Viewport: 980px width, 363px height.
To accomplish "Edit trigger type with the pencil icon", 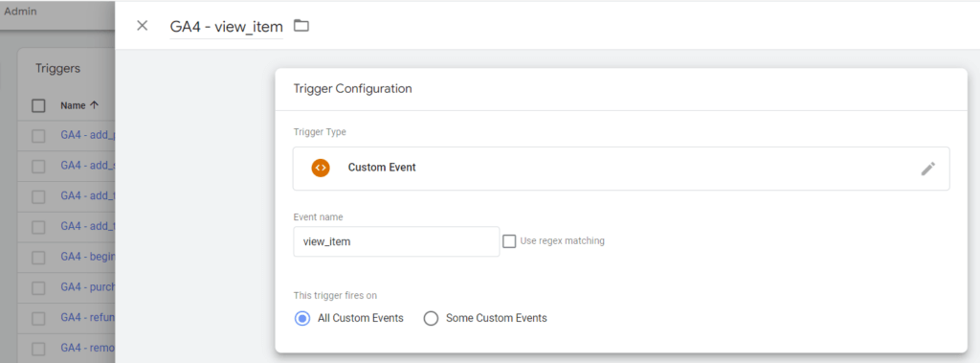I will coord(928,169).
